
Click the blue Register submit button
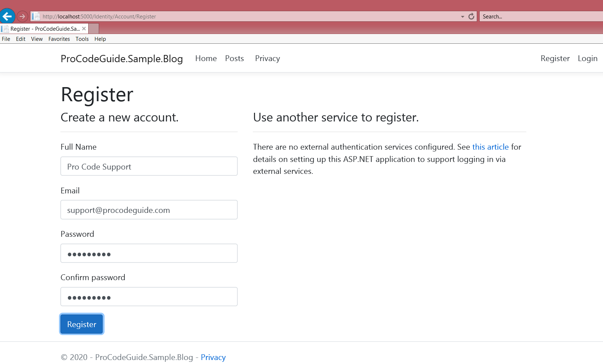[82, 324]
